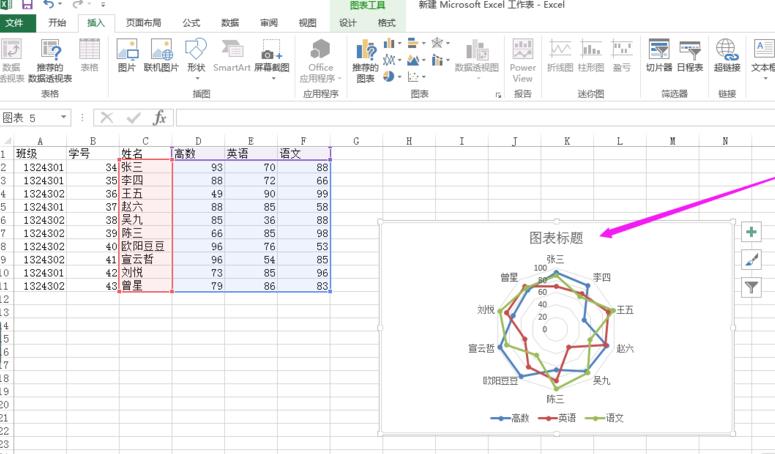Viewport: 775px width, 454px height.
Task: Open the chart tools 格式 tab
Action: tap(387, 23)
